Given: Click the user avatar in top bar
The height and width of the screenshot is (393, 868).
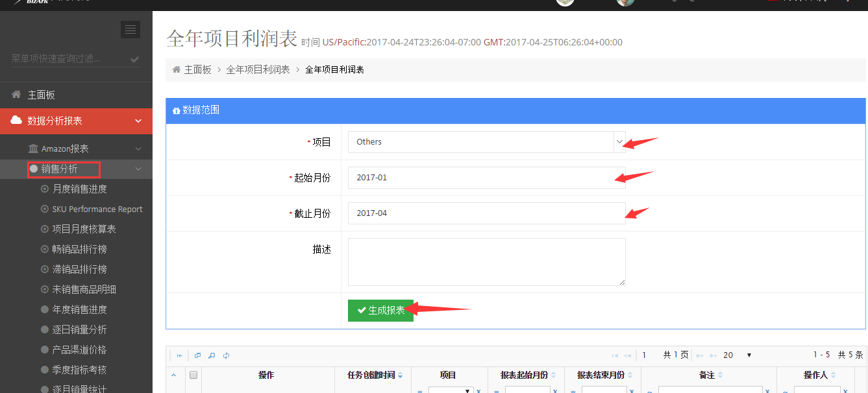Looking at the screenshot, I should pyautogui.click(x=625, y=3).
